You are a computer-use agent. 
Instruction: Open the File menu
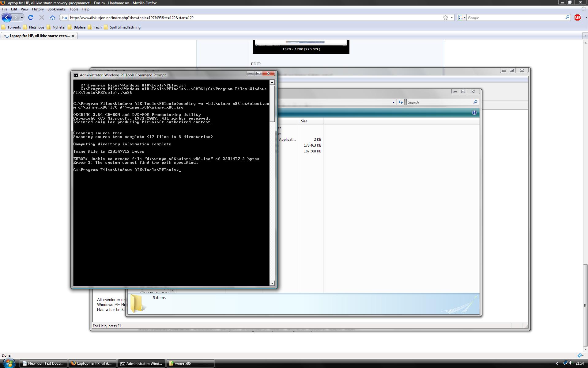pos(5,9)
